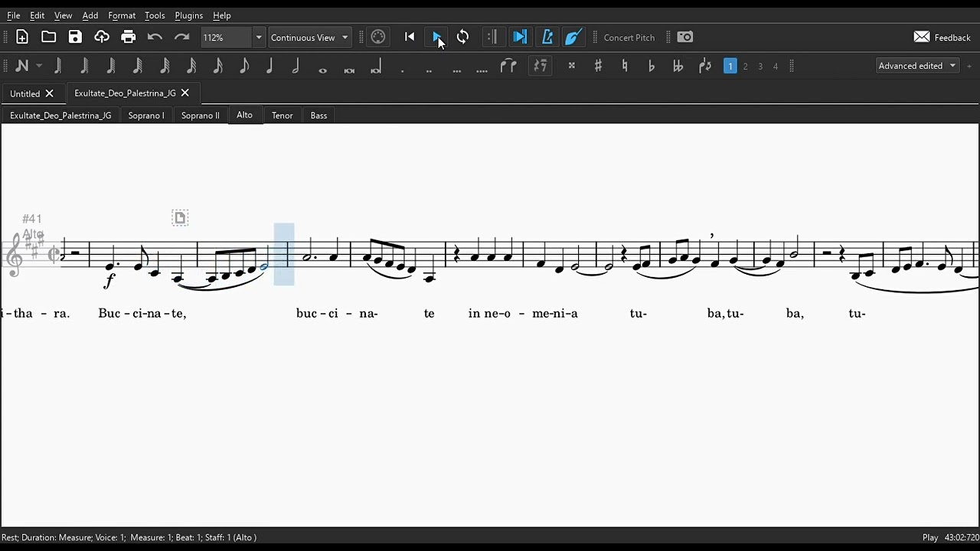Viewport: 980px width, 551px height.
Task: Click the Feedback envelope button
Action: click(942, 37)
